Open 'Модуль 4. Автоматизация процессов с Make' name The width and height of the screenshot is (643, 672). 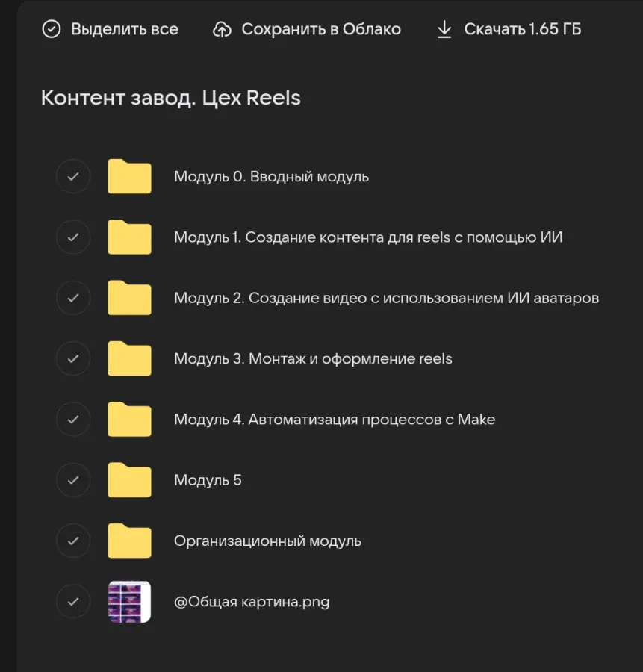(334, 419)
